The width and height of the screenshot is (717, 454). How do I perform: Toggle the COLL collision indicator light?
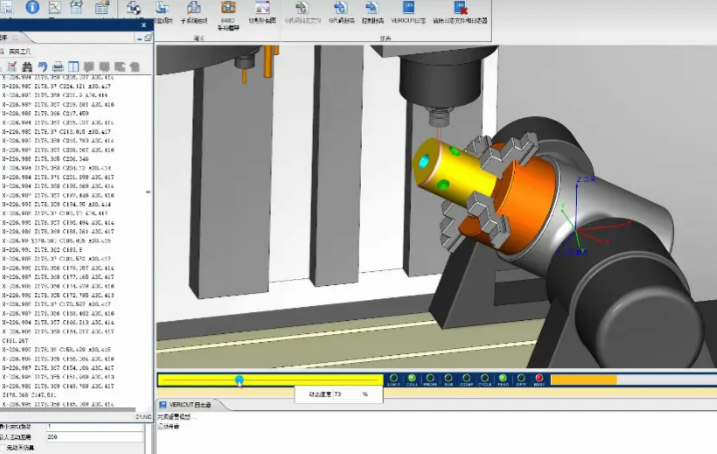coord(411,379)
